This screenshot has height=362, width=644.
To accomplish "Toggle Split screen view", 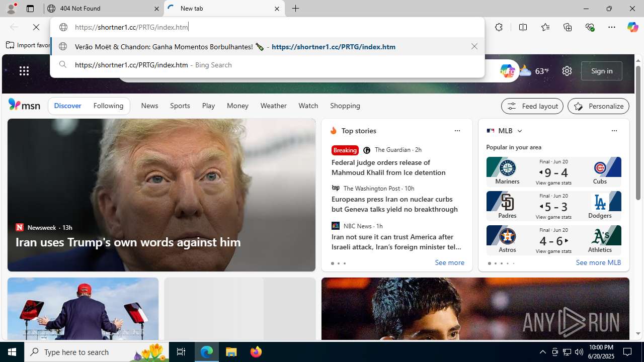I will click(523, 27).
